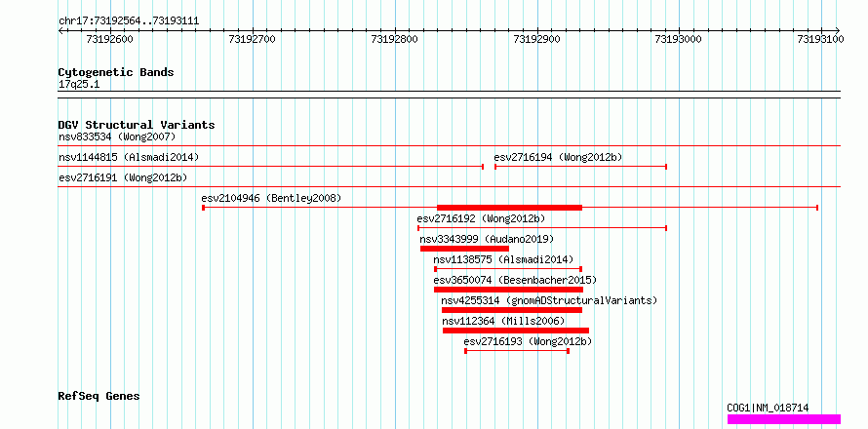Click the Cytogenetic Bands track title
The height and width of the screenshot is (429, 868).
click(x=116, y=72)
